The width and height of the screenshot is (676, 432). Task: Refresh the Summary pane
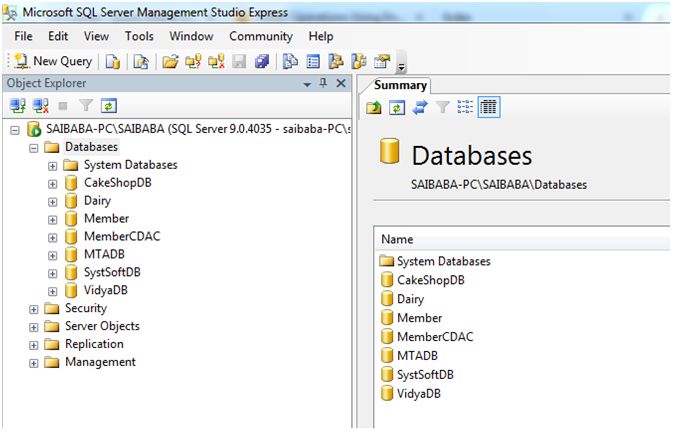pos(397,107)
